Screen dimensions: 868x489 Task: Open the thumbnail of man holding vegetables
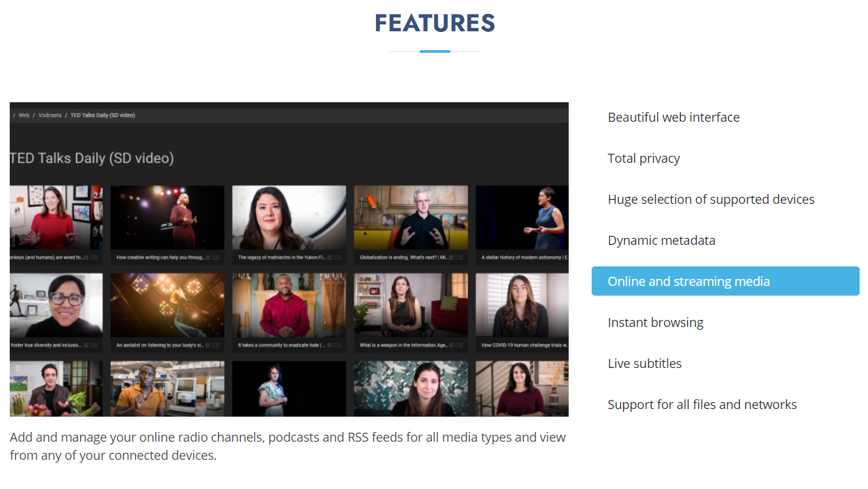(x=56, y=388)
